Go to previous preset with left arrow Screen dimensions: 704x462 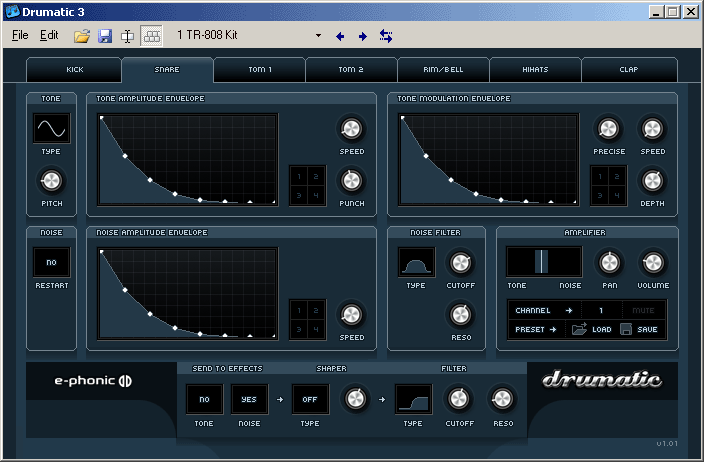(340, 36)
